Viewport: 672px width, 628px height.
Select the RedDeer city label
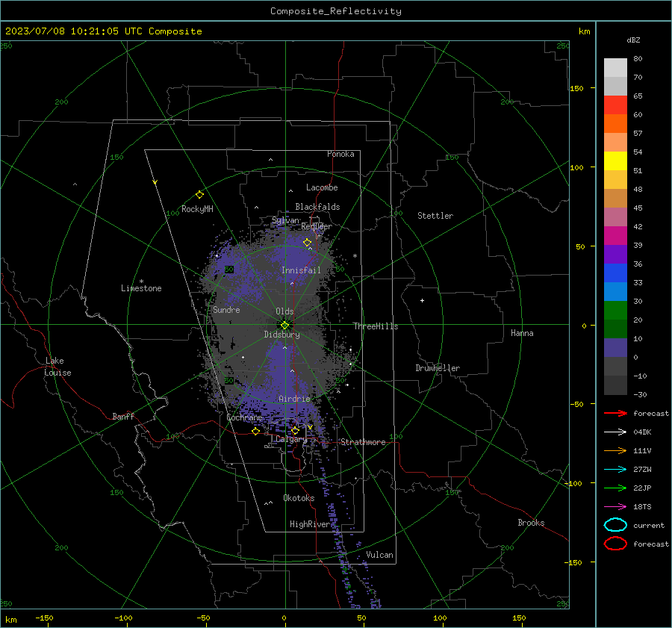317,226
